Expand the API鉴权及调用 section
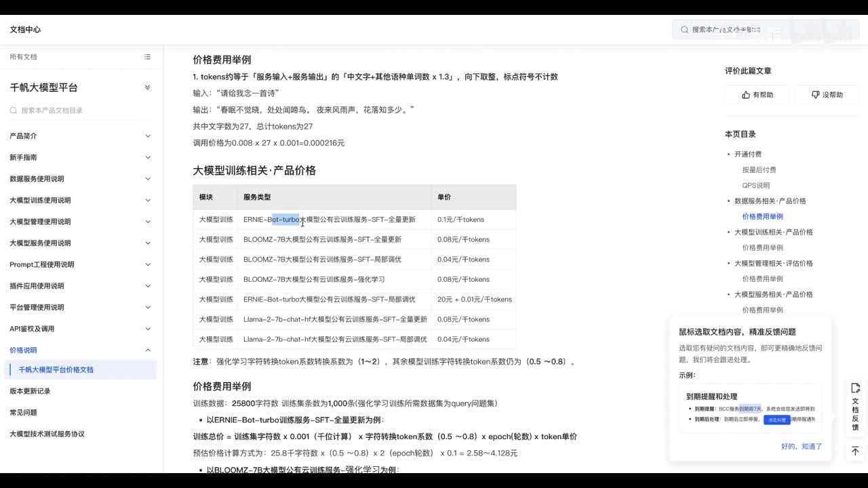This screenshot has width=868, height=488. (148, 329)
